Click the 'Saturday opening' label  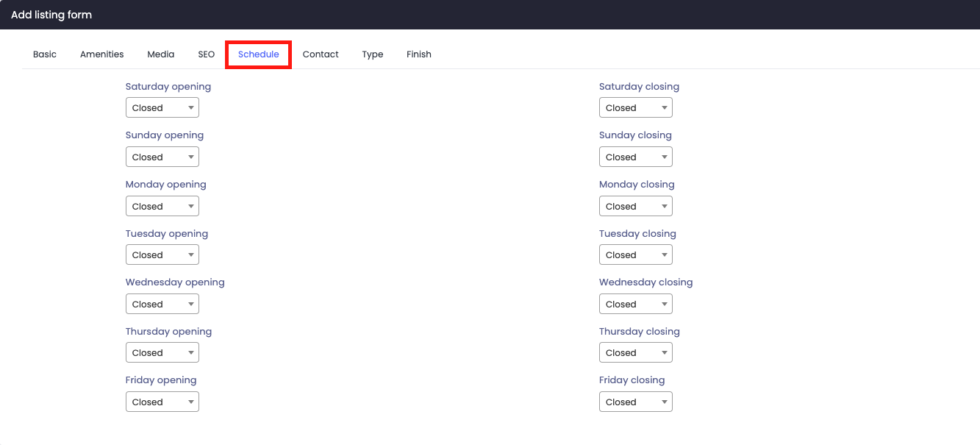(x=168, y=87)
